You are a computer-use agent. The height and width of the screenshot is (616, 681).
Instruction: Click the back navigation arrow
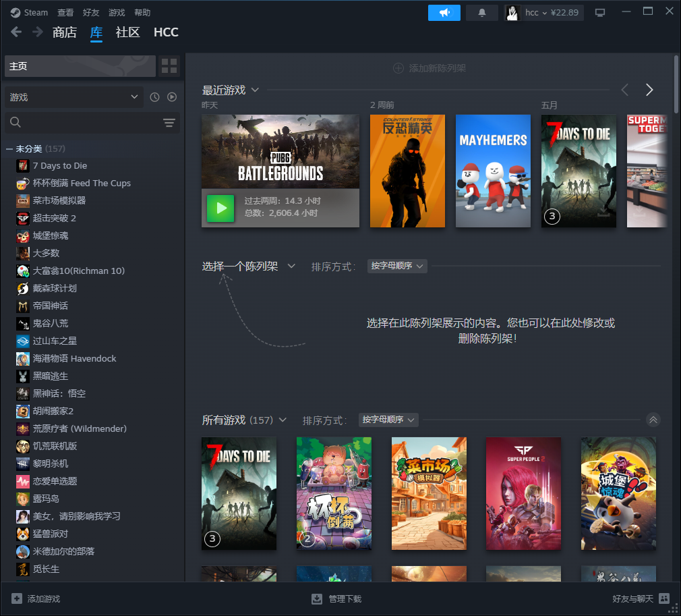point(16,32)
